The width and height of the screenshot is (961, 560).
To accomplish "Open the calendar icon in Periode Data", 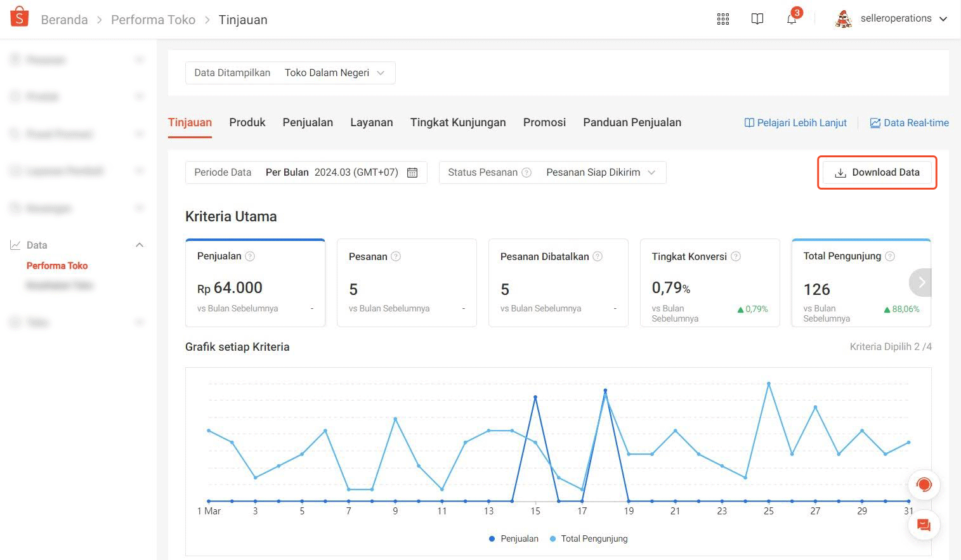I will click(412, 173).
